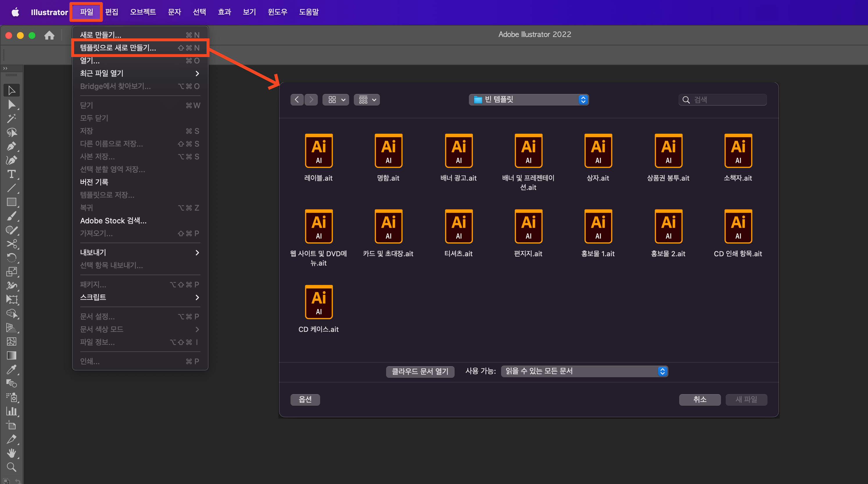Expand the icon view options dropdown

coord(336,99)
